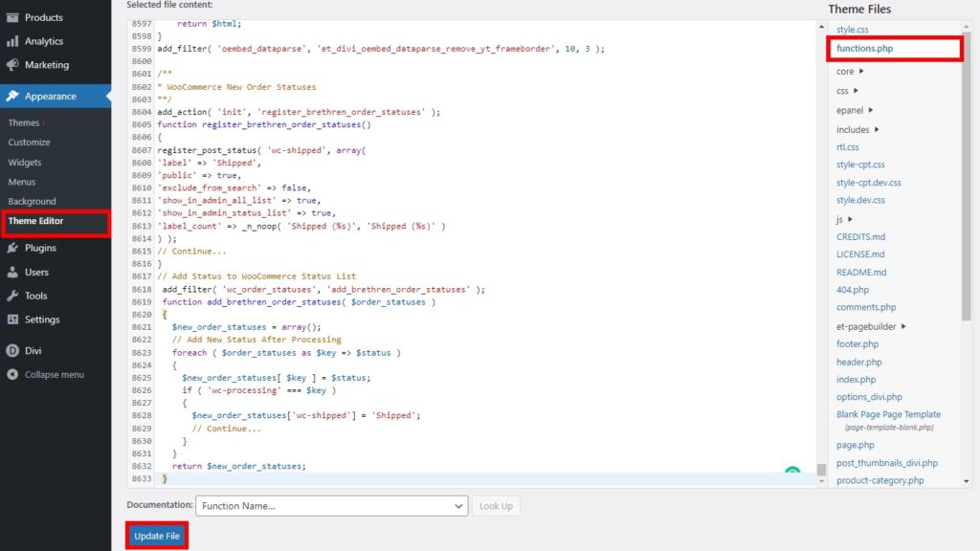Click the Products bag icon

pyautogui.click(x=12, y=17)
